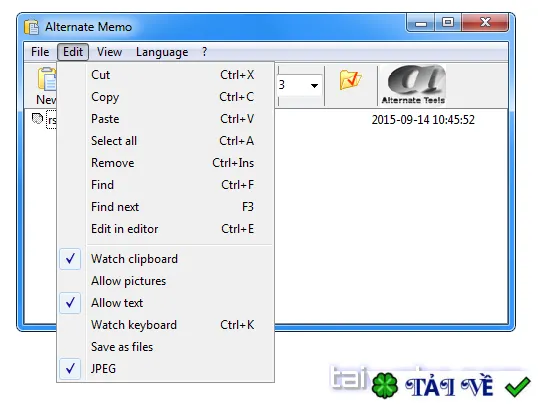The image size is (538, 406).
Task: Maximize the Alternate Memo window
Action: [448, 23]
